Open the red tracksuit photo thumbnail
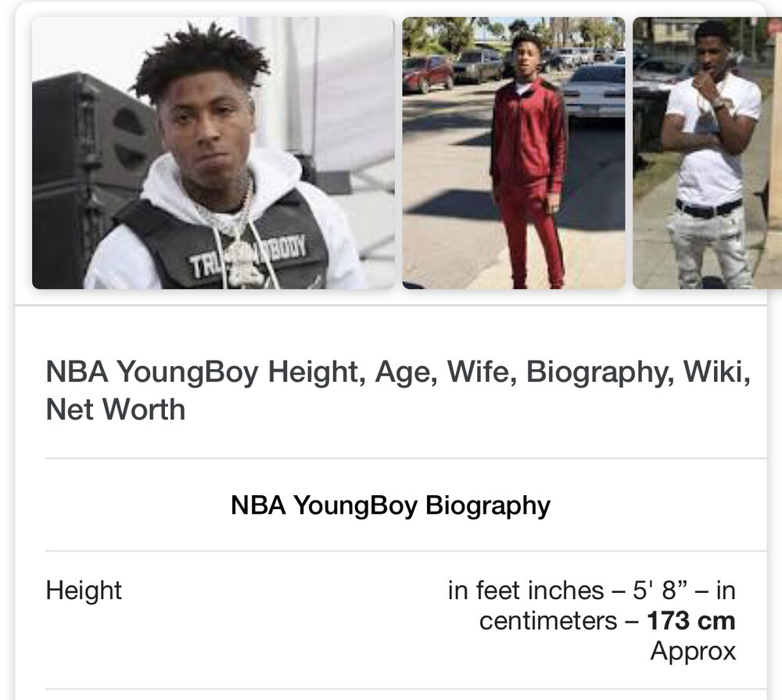This screenshot has width=782, height=700. coord(513,153)
